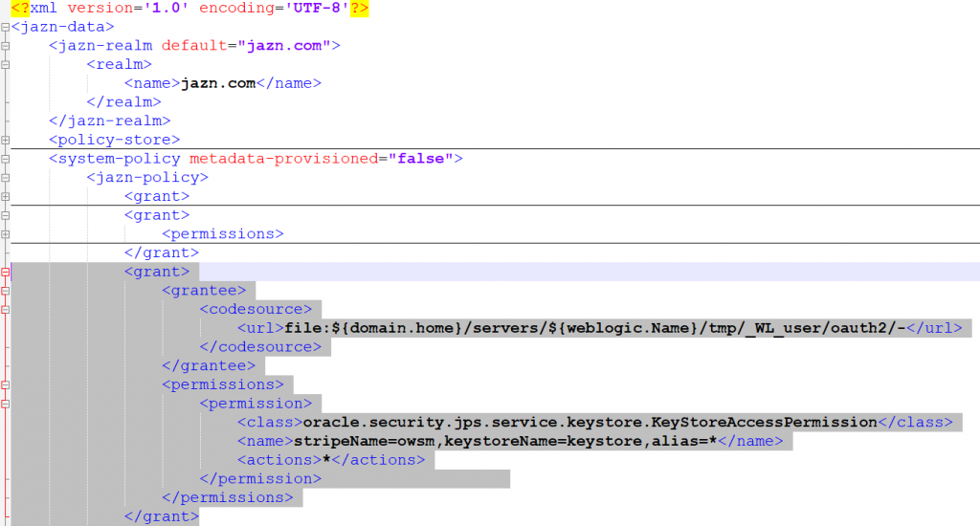
Task: Click the url file:${domain.home} line
Action: (599, 328)
